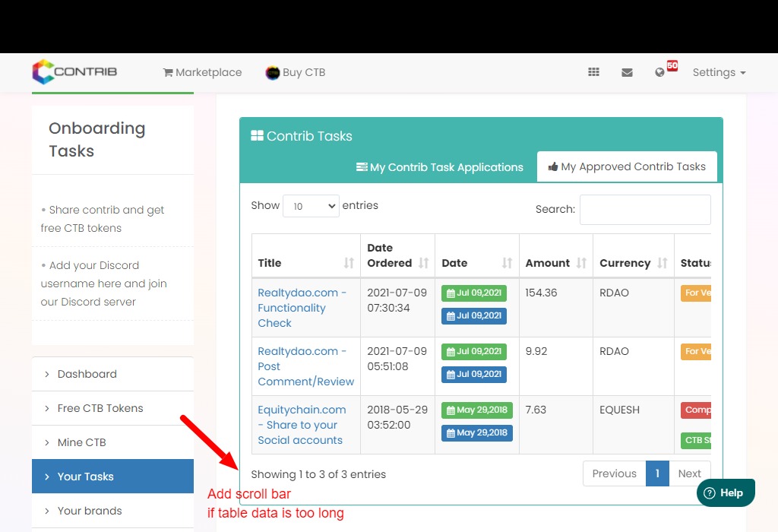
Task: Open the Show entries count dropdown
Action: point(311,206)
